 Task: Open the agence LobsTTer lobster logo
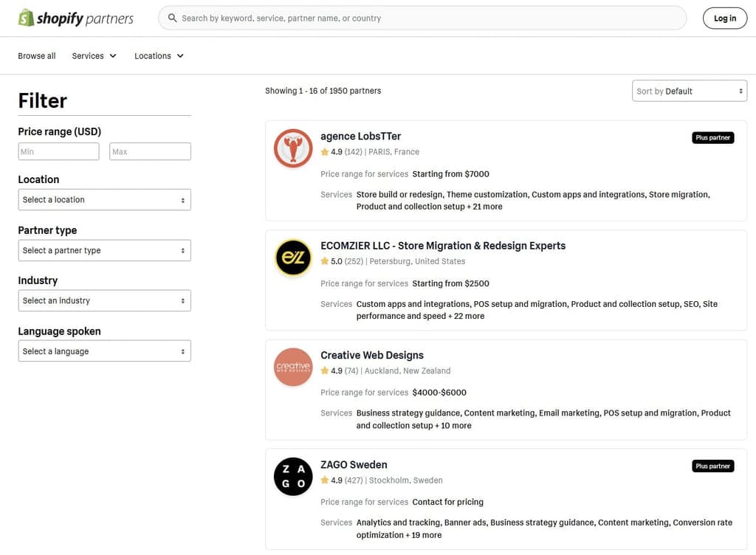point(293,148)
